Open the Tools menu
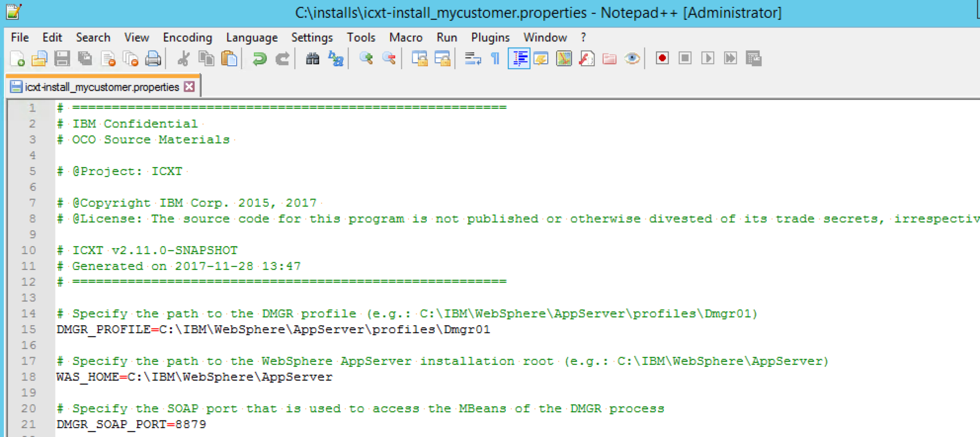This screenshot has width=980, height=437. 361,38
